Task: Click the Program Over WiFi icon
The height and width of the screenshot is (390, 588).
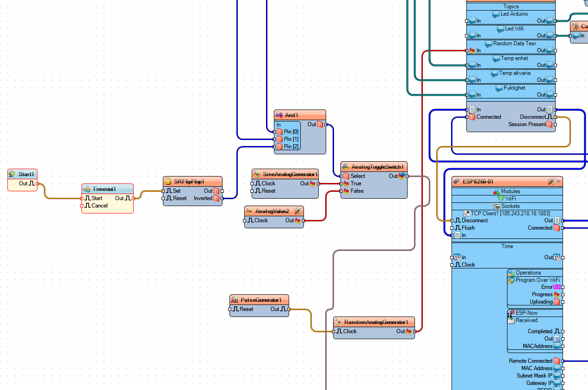Action: click(x=511, y=280)
